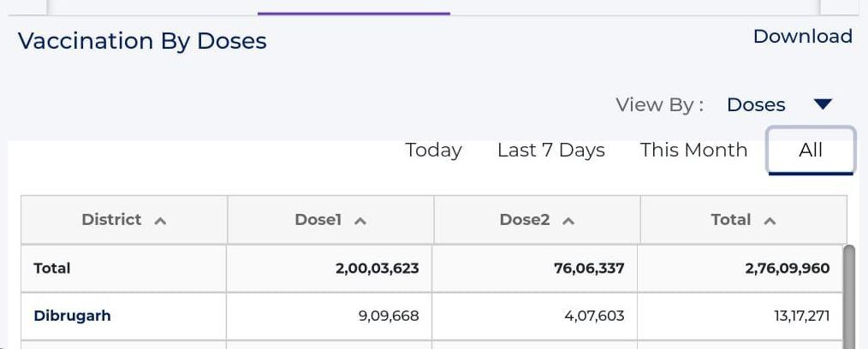The width and height of the screenshot is (868, 349).
Task: Open the Doses view selector
Action: pyautogui.click(x=756, y=104)
